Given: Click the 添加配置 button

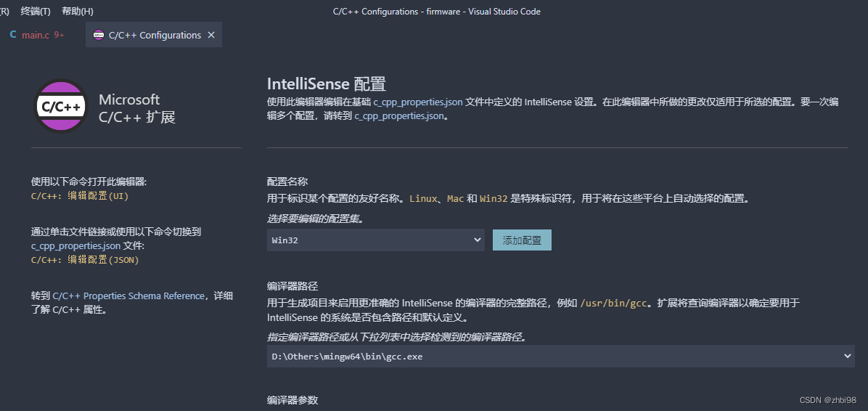Looking at the screenshot, I should click(522, 240).
